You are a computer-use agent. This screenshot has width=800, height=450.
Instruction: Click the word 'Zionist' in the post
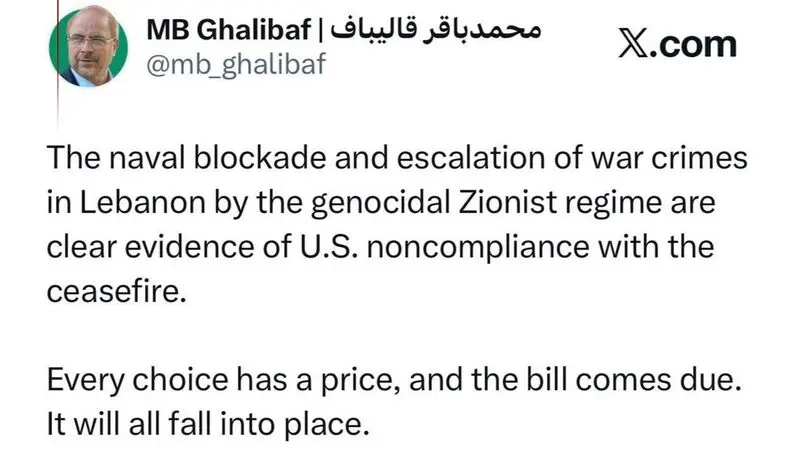[507, 202]
